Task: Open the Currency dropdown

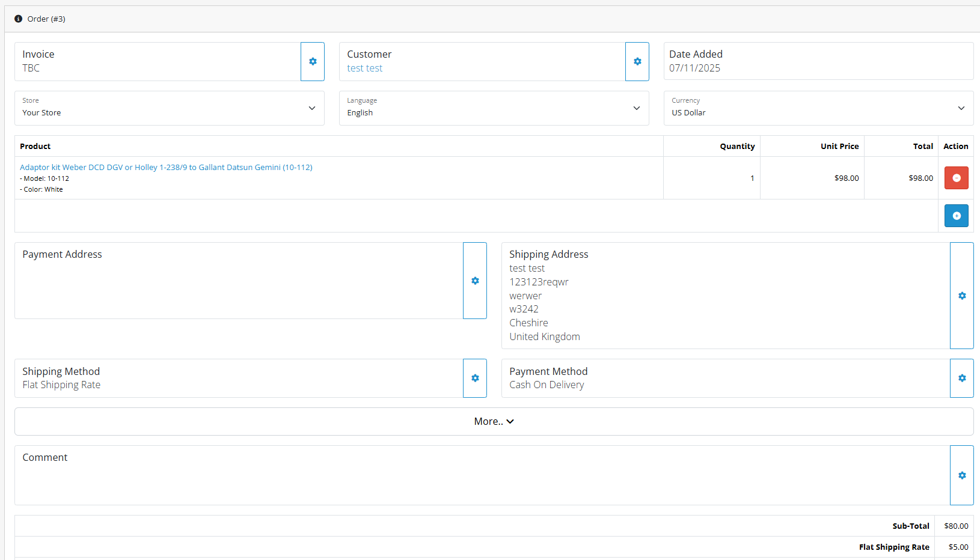Action: 819,108
